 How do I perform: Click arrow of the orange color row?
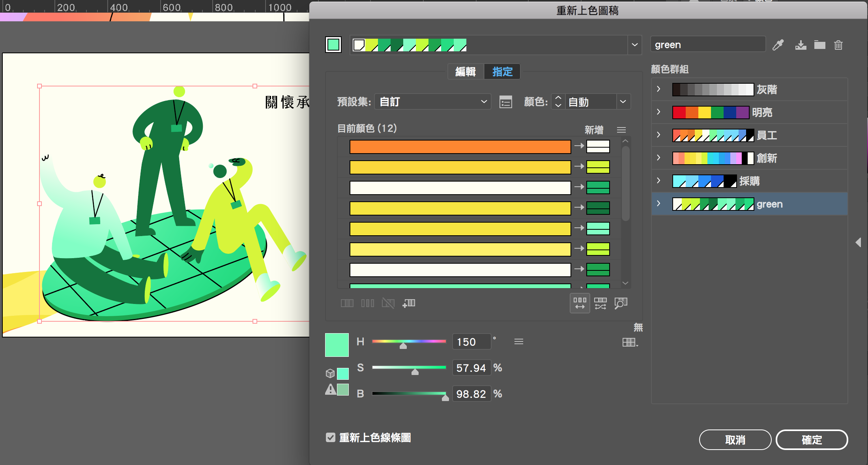[579, 146]
